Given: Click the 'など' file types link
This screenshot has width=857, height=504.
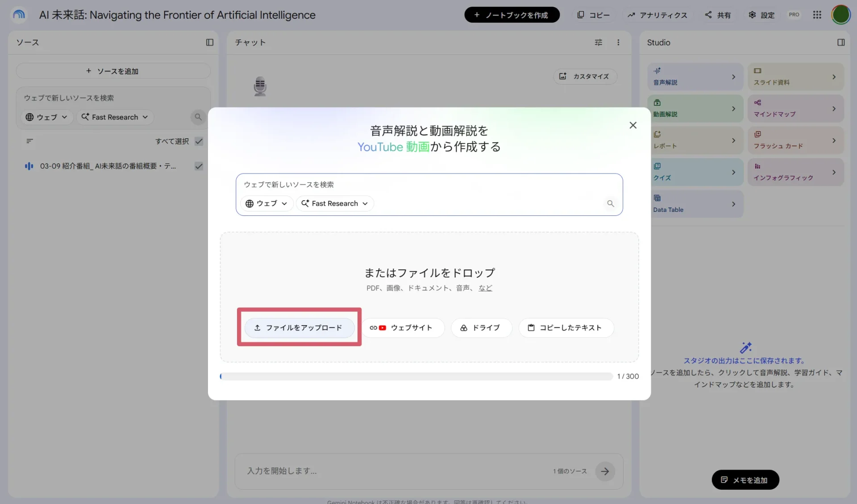Looking at the screenshot, I should [x=485, y=288].
